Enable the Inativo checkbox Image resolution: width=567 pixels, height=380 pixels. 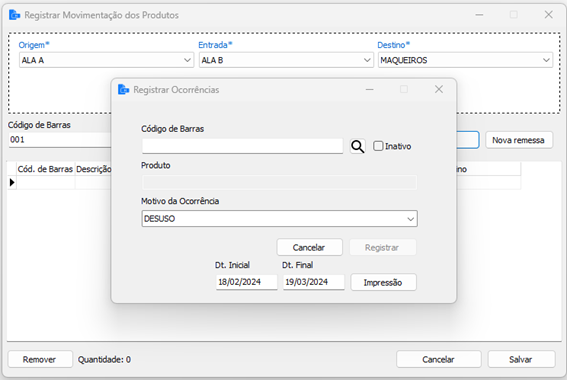(378, 146)
